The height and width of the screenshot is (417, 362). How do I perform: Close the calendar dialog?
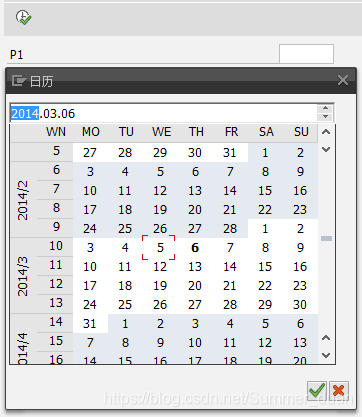(x=343, y=80)
